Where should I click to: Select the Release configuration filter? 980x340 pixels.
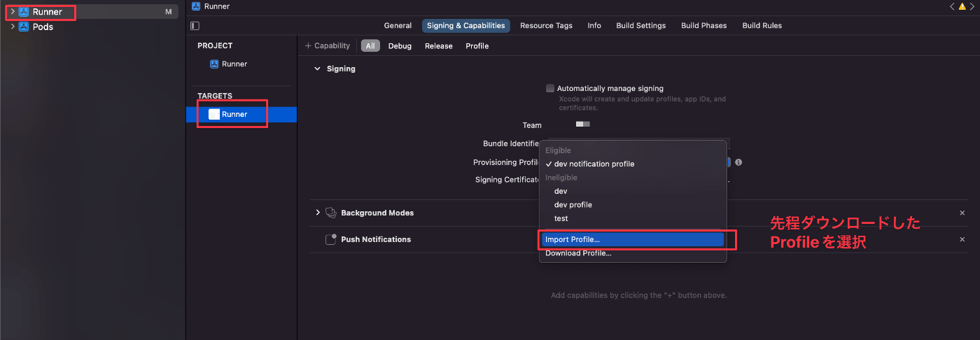pyautogui.click(x=439, y=46)
